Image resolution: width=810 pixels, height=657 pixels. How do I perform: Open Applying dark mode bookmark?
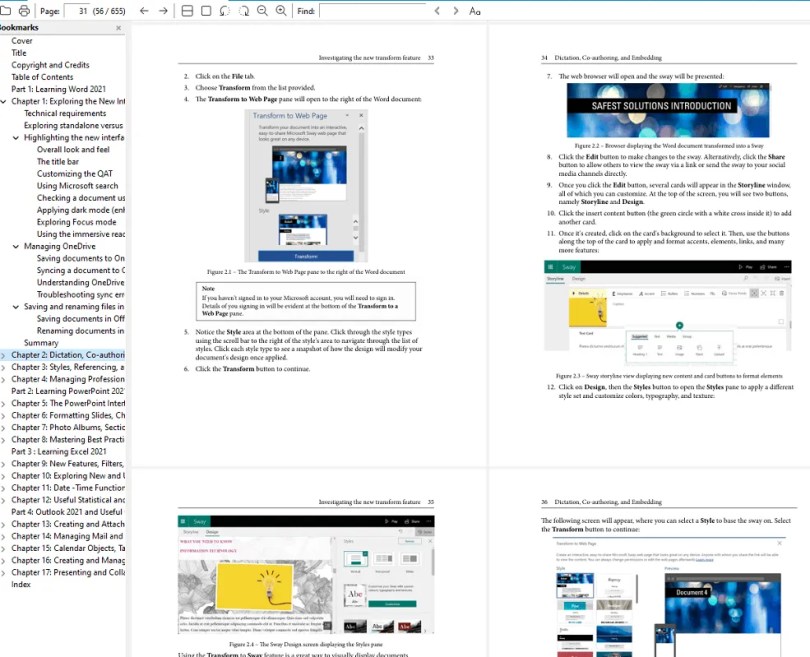pos(81,210)
